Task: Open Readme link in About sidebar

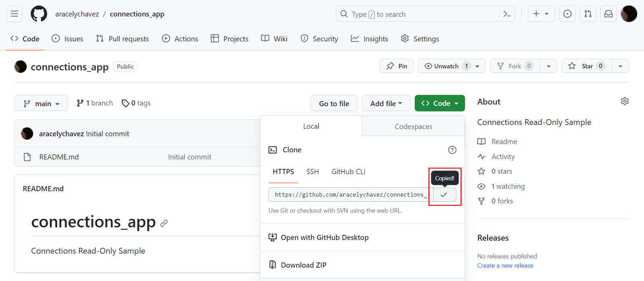Action: click(497, 142)
